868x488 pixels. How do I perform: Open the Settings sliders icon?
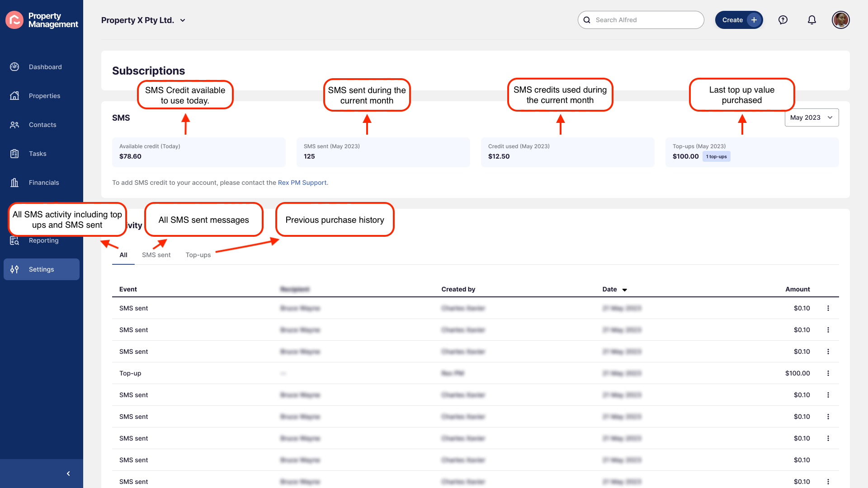coord(14,269)
